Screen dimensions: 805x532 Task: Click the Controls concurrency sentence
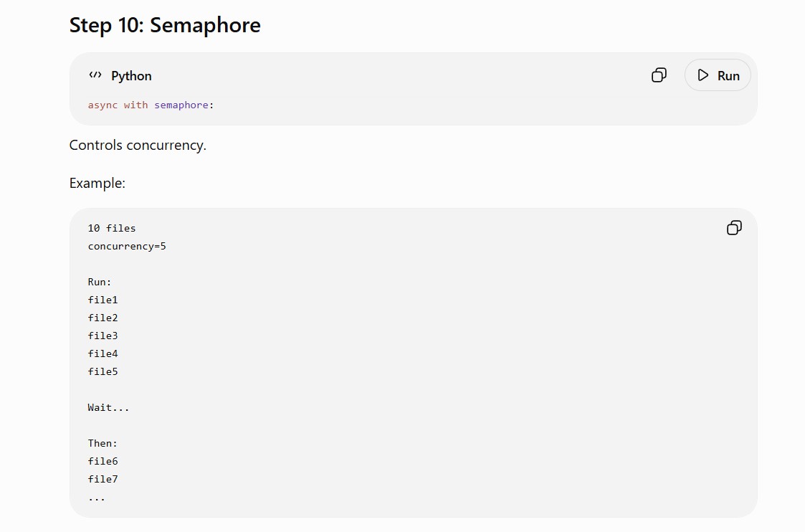[x=138, y=146]
